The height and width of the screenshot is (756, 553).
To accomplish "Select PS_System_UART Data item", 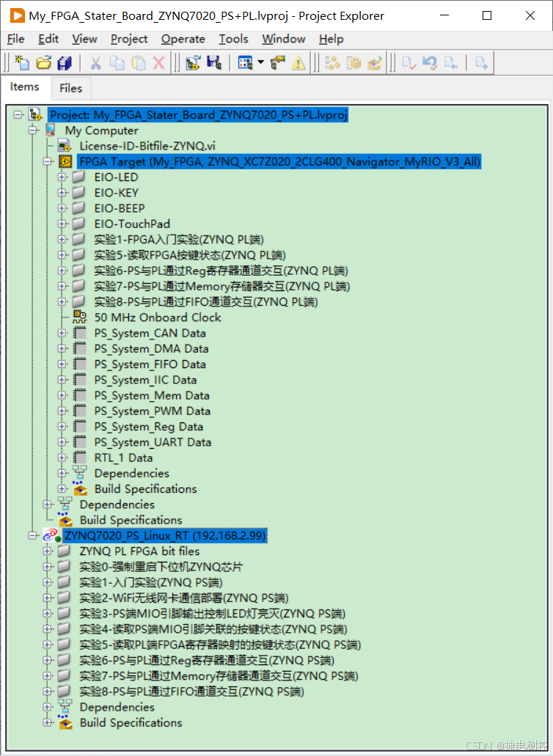I will tap(153, 442).
